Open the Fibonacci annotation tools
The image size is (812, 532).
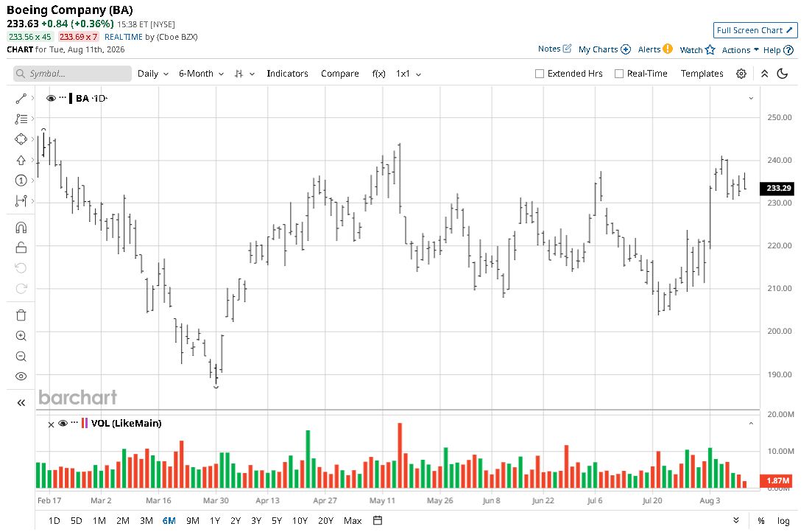[x=21, y=119]
